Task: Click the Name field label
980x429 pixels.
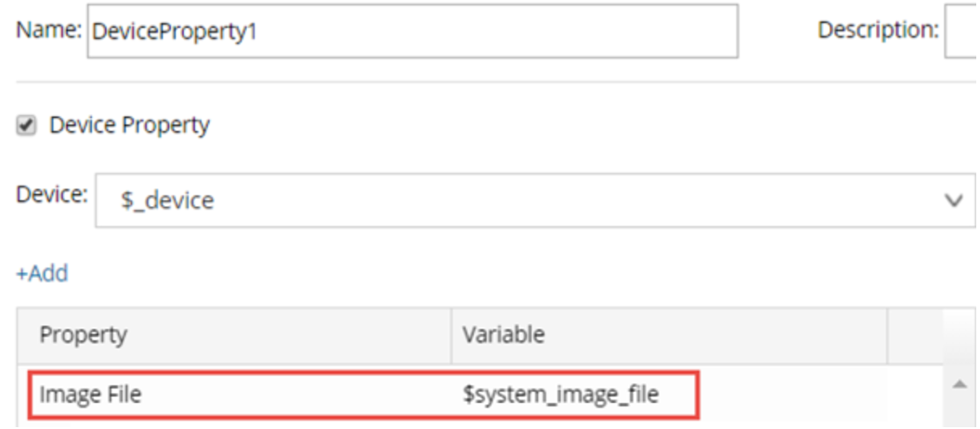Action: click(x=48, y=31)
